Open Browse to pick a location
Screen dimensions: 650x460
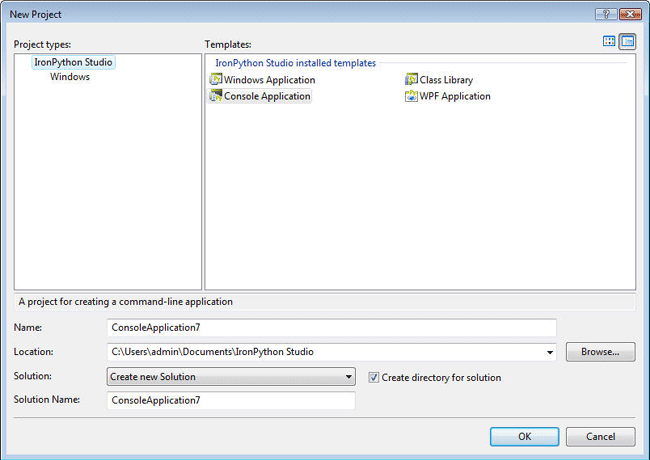tap(600, 352)
